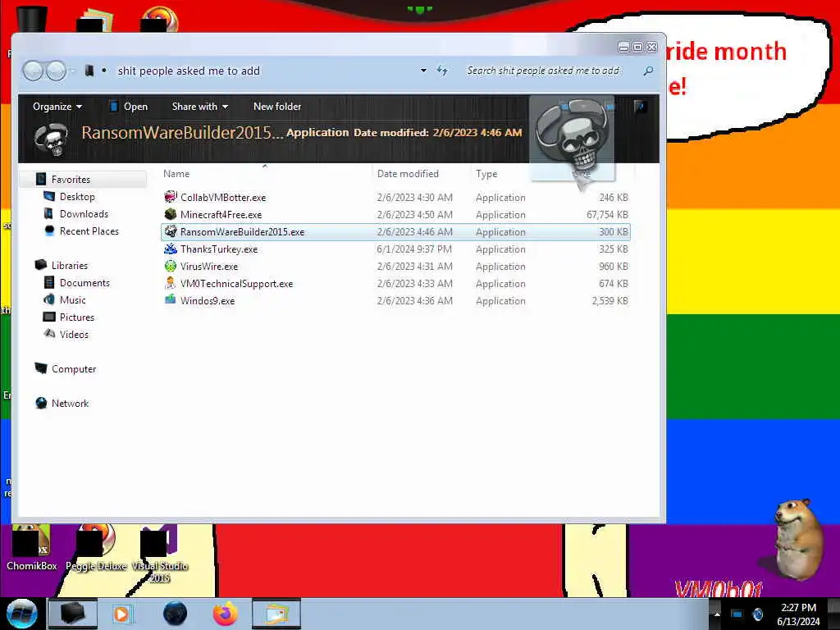Open the Music library
840x630 pixels.
coord(73,299)
